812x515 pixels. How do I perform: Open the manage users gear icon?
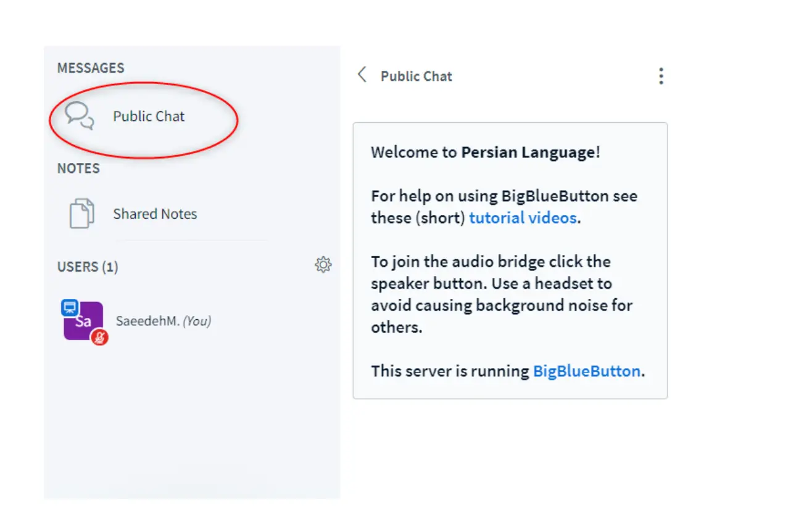323,266
